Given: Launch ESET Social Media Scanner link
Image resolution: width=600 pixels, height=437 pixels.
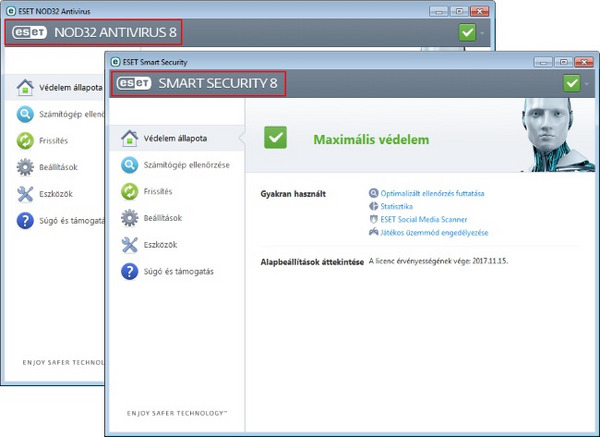Looking at the screenshot, I should click(424, 219).
